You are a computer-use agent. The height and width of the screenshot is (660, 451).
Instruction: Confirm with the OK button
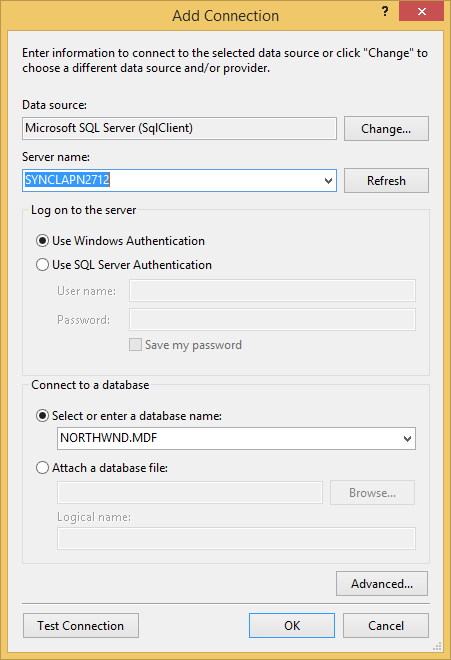(292, 625)
